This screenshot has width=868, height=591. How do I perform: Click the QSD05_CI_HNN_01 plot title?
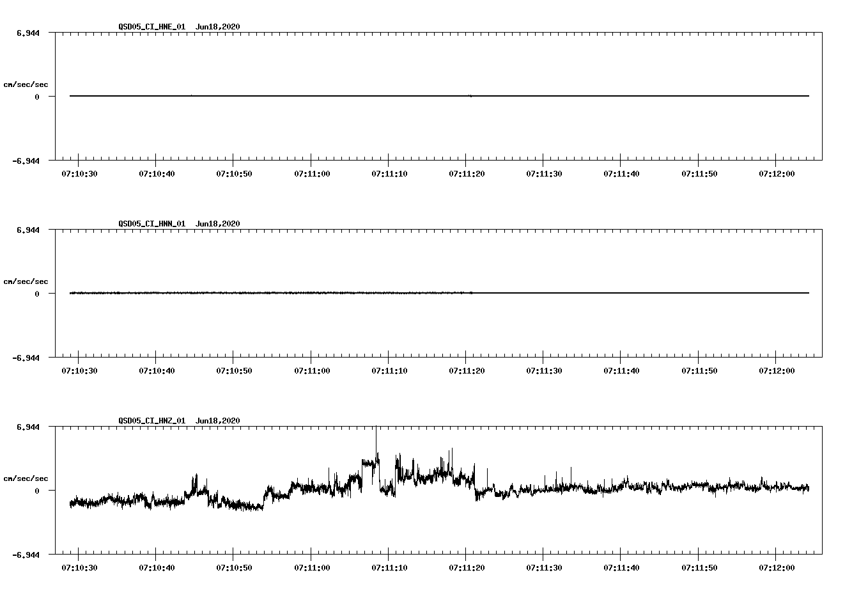pos(151,224)
